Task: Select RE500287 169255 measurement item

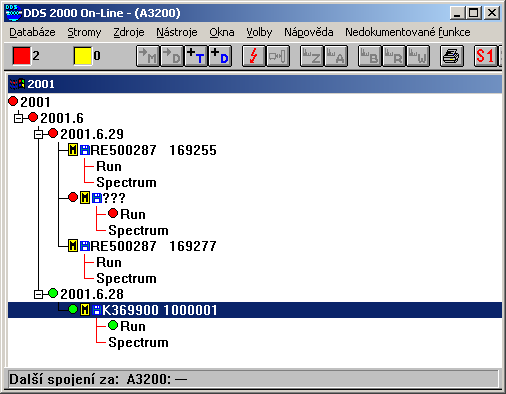Action: [x=153, y=150]
